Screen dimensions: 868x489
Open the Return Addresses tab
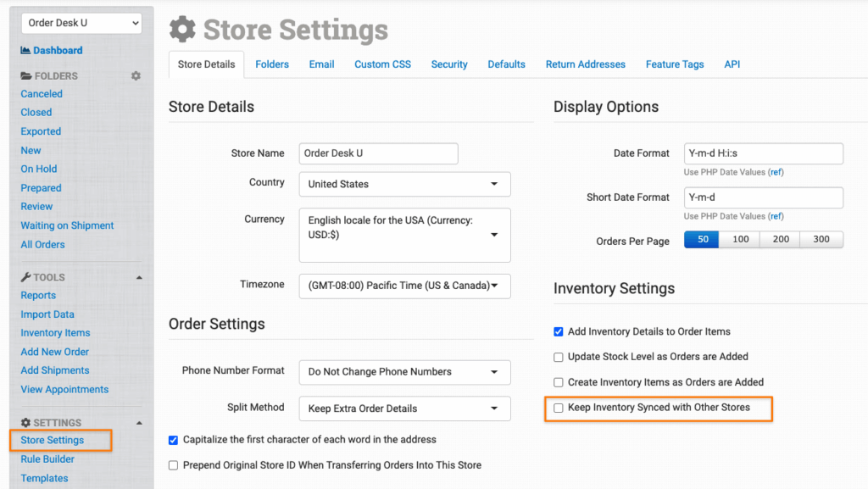(x=585, y=64)
